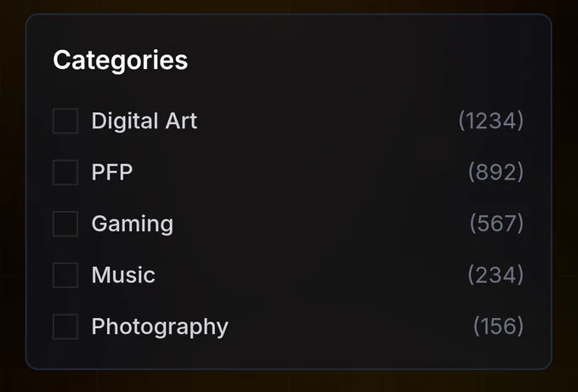Image resolution: width=578 pixels, height=392 pixels.
Task: Tick the Gaming checkbox
Action: pos(65,224)
